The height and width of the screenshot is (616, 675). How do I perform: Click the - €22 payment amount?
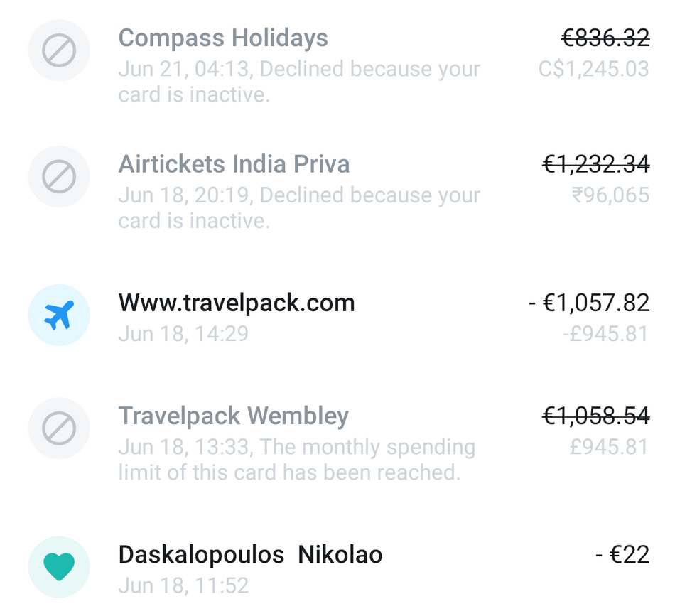coord(622,554)
